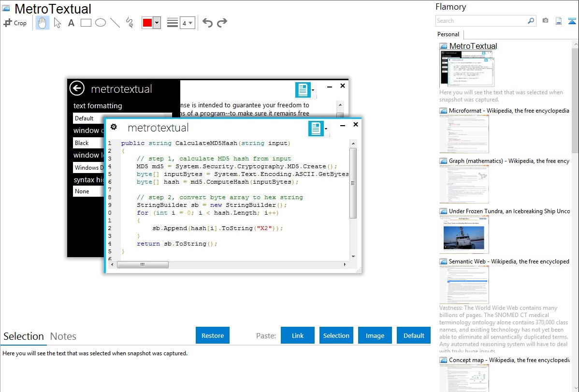Open the Semantic Web snapshot title
This screenshot has height=392, width=579.
pos(509,261)
